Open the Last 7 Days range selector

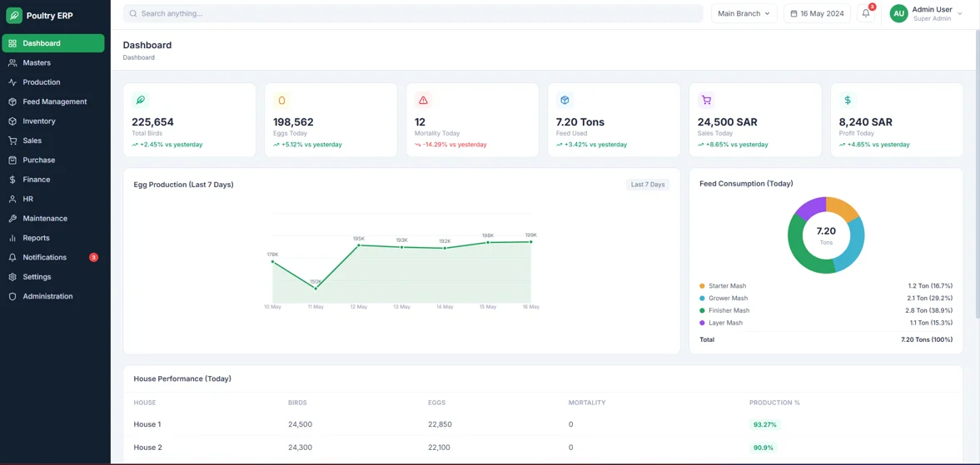click(648, 185)
